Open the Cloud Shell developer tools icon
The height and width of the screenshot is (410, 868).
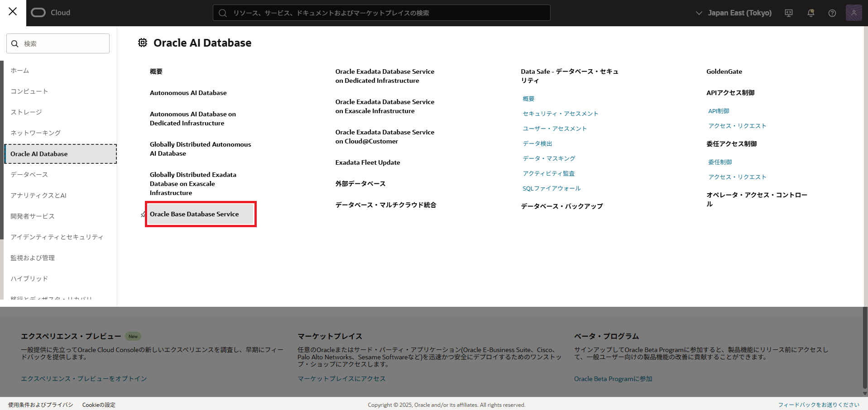pyautogui.click(x=788, y=13)
